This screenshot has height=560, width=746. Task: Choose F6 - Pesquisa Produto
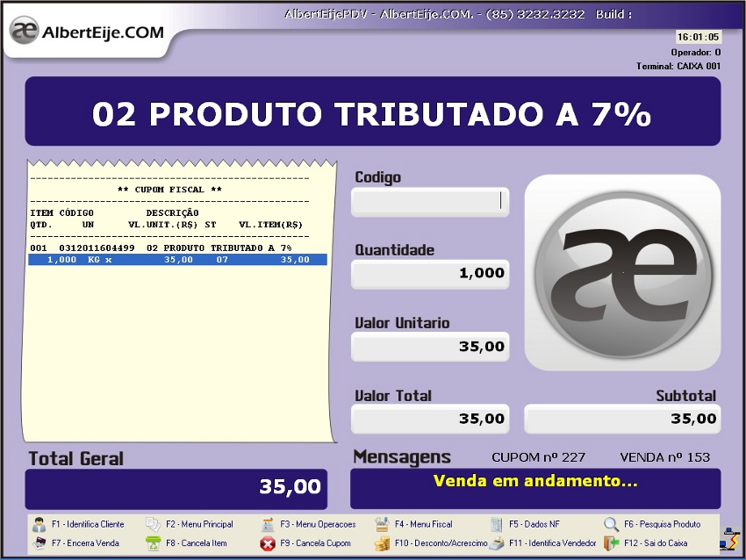click(663, 524)
